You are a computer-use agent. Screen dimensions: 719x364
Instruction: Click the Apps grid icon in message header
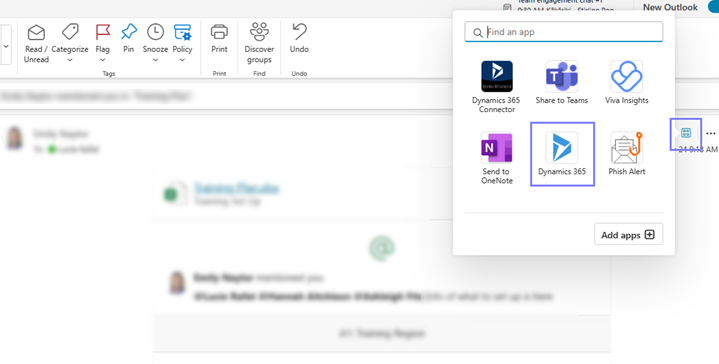click(x=686, y=133)
